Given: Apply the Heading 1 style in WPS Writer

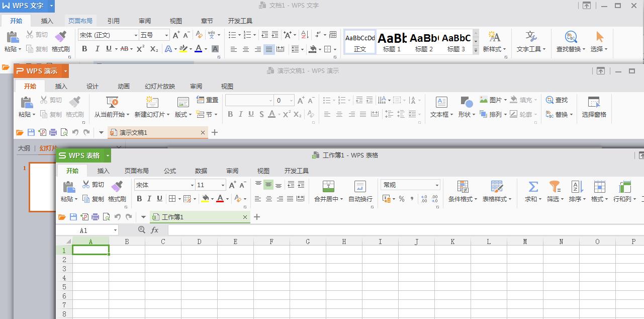Looking at the screenshot, I should click(392, 42).
